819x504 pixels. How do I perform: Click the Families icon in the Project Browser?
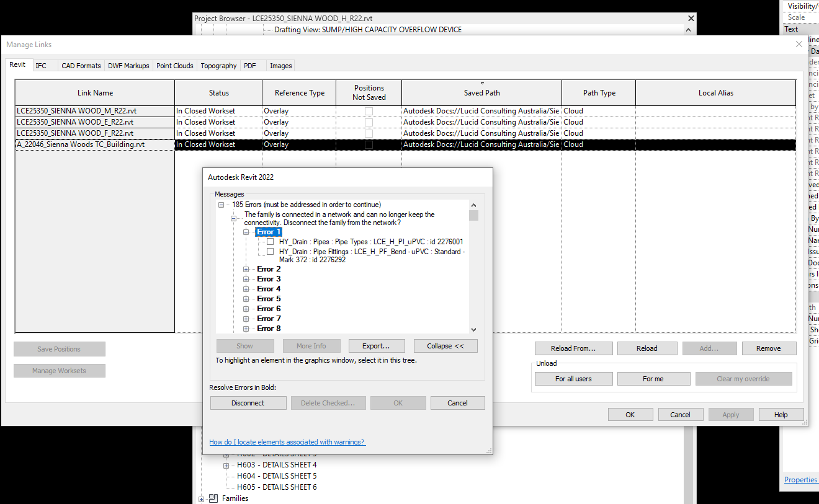pos(213,498)
